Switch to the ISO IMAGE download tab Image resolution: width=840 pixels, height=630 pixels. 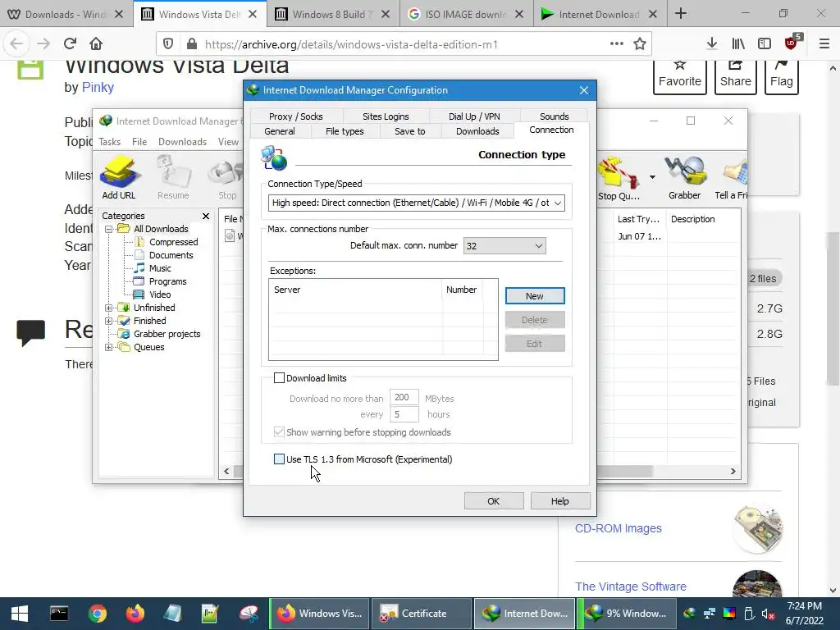(x=467, y=15)
